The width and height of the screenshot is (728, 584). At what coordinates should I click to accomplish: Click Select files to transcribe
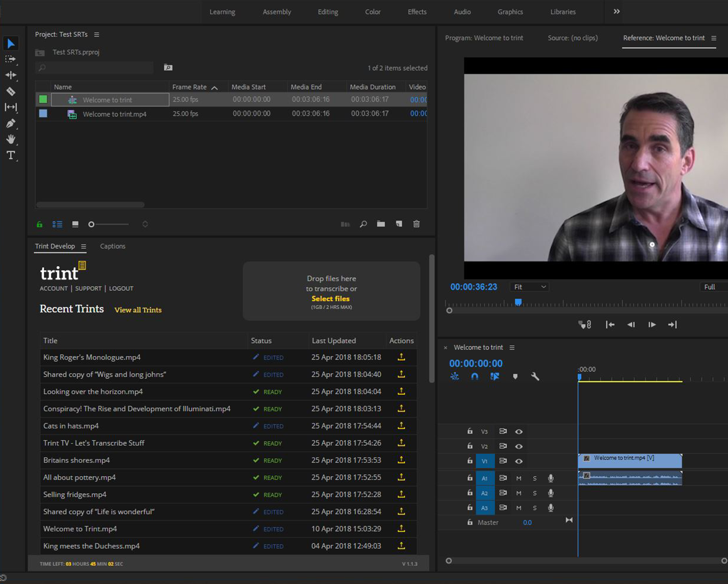coord(331,299)
